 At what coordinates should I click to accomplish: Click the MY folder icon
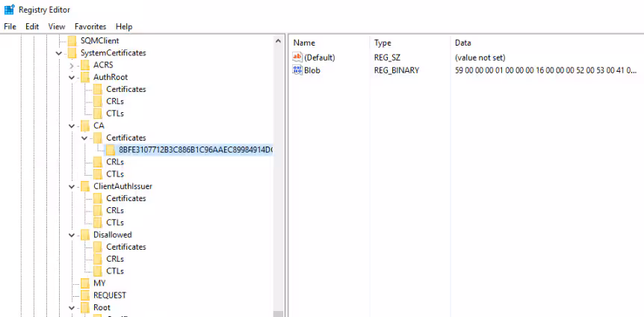(85, 283)
